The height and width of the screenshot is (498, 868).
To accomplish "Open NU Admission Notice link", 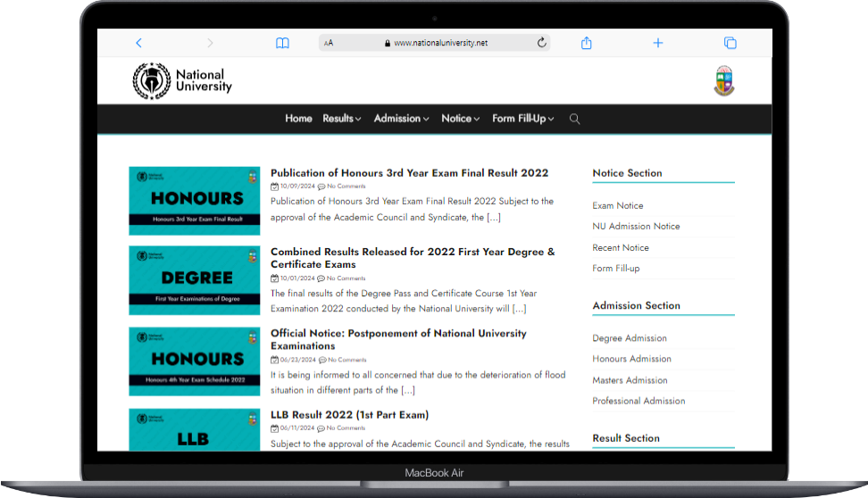I will 636,227.
